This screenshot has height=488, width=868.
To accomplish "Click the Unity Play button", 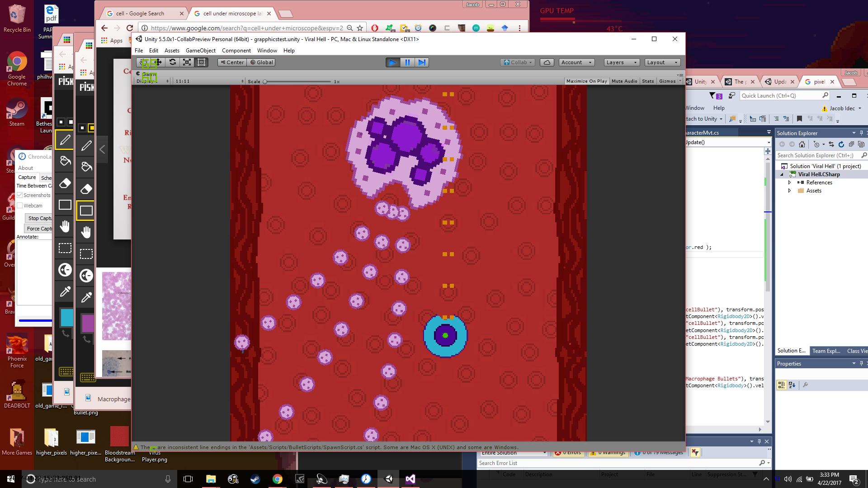I will [x=392, y=62].
